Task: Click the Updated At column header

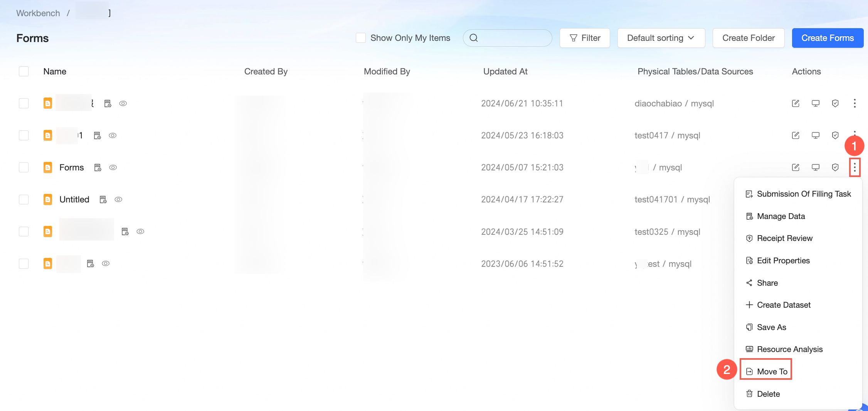Action: 505,71
